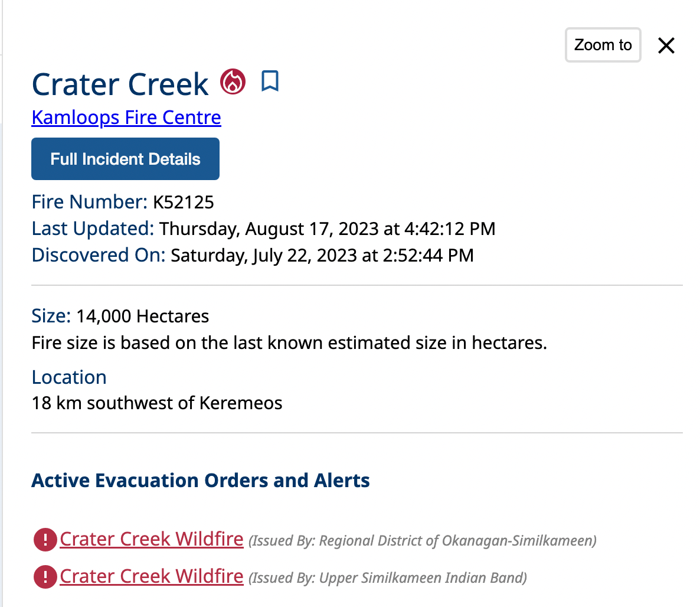Click the Crater Creek title heading
Screen dimensions: 700x607
click(120, 84)
